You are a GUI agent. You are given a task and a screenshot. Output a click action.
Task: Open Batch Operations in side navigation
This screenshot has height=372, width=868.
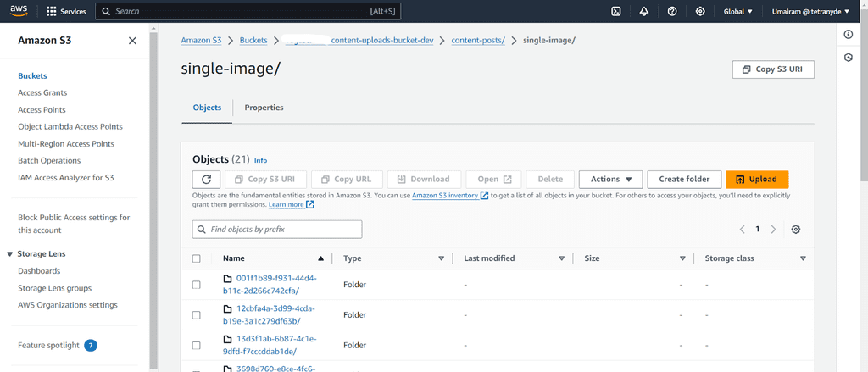[x=49, y=160]
